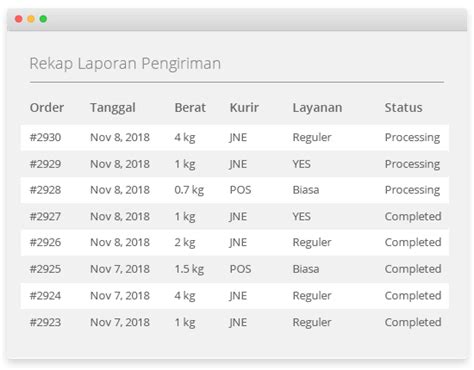Click the Status column header

[403, 108]
